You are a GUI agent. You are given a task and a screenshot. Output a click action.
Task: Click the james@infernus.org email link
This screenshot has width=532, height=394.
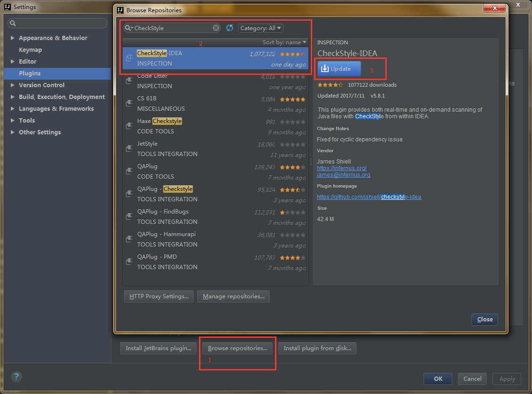(x=343, y=175)
